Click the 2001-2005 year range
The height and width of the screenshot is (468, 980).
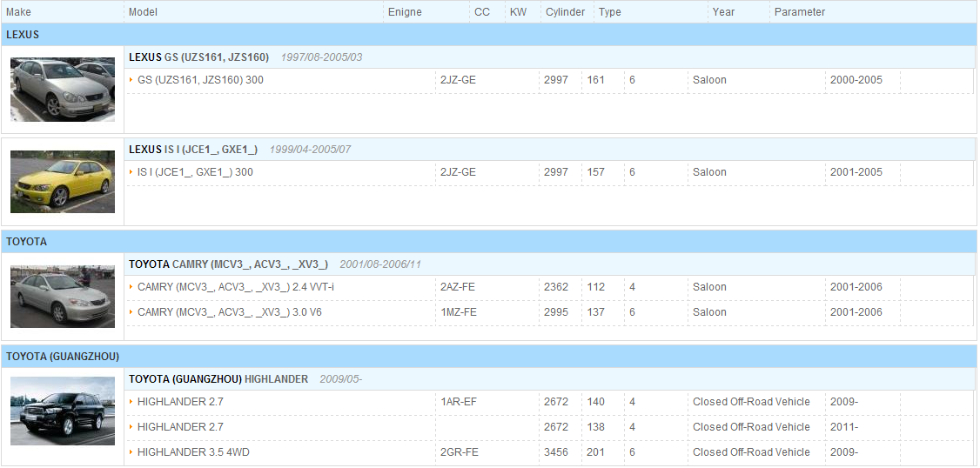point(856,172)
